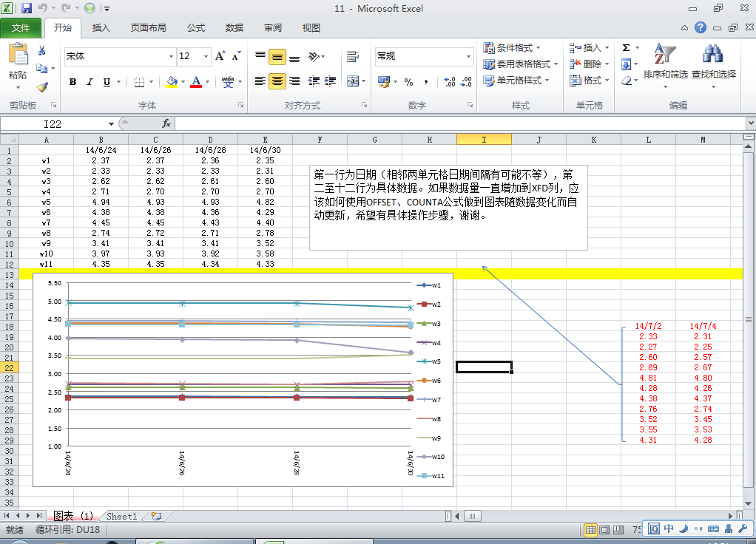Switch to the 页面布局 Page Layout tab
Image resolution: width=756 pixels, height=544 pixels.
(x=149, y=28)
